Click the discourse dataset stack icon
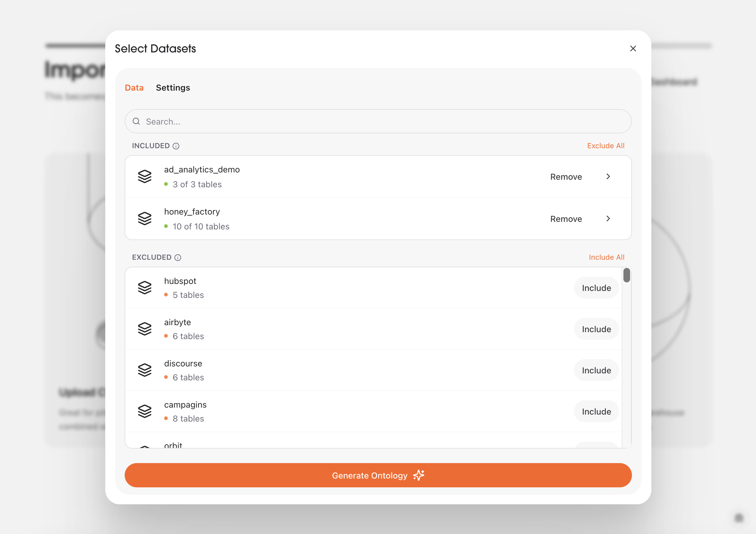Screen dimensions: 756x534 point(145,369)
